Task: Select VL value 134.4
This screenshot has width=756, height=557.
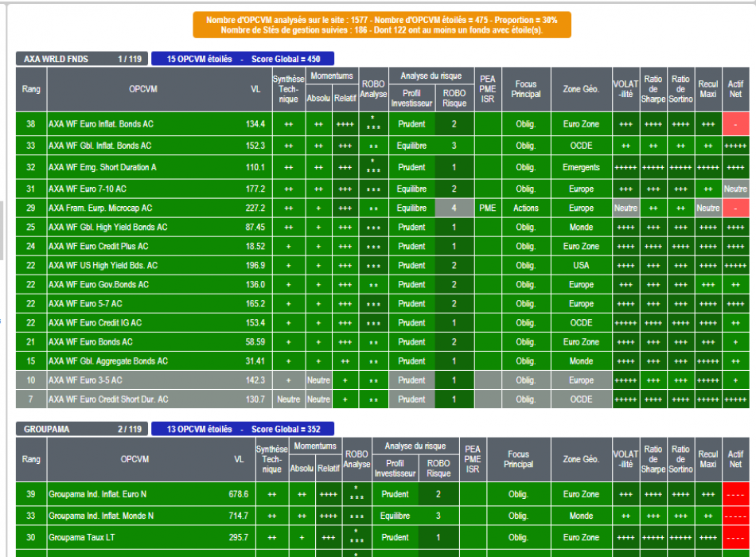Action: pyautogui.click(x=255, y=124)
